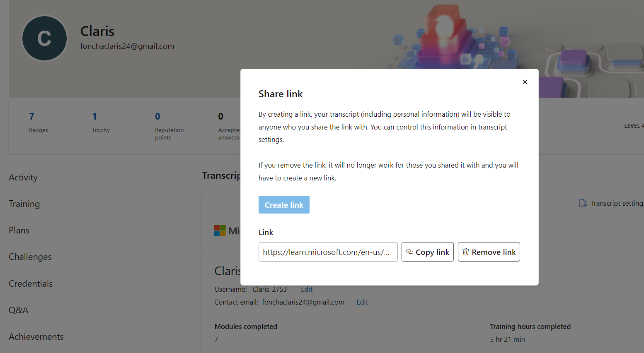
Task: Click the Claris profile avatar
Action: coord(44,38)
